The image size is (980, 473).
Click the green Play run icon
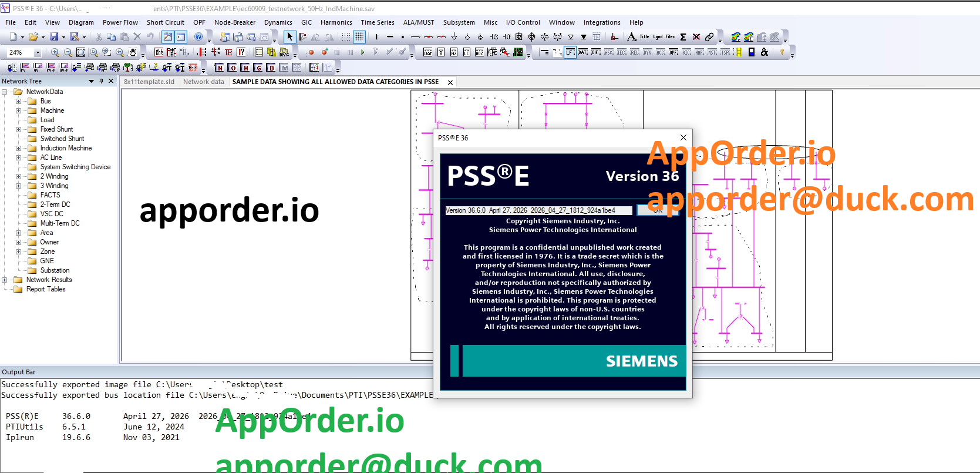pos(363,52)
